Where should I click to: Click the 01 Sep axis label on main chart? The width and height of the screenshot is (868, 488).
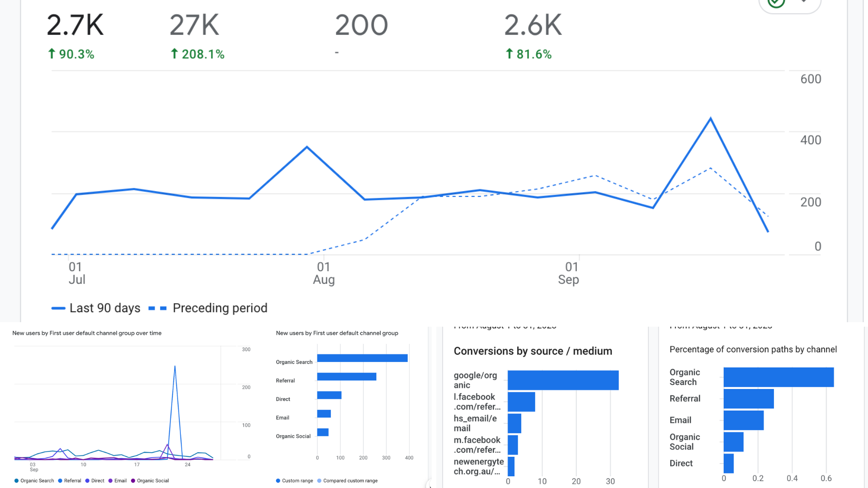[569, 273]
